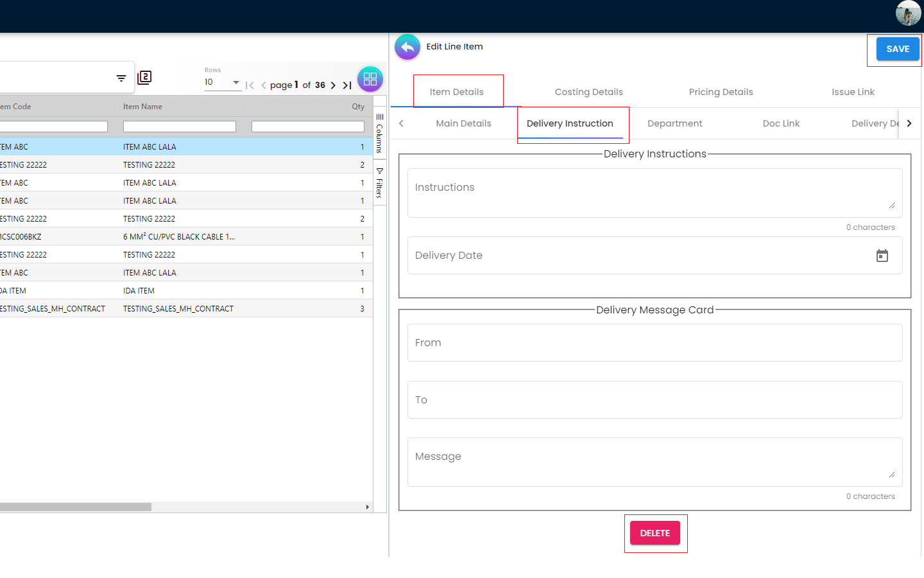Image resolution: width=924 pixels, height=578 pixels.
Task: Open the user profile avatar
Action: 908,13
